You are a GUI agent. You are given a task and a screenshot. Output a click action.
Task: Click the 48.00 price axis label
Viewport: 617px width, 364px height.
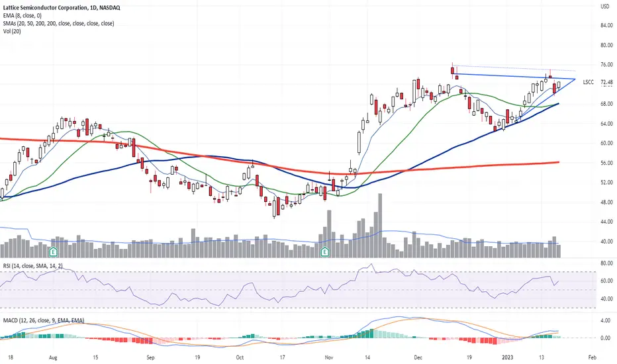tap(607, 203)
